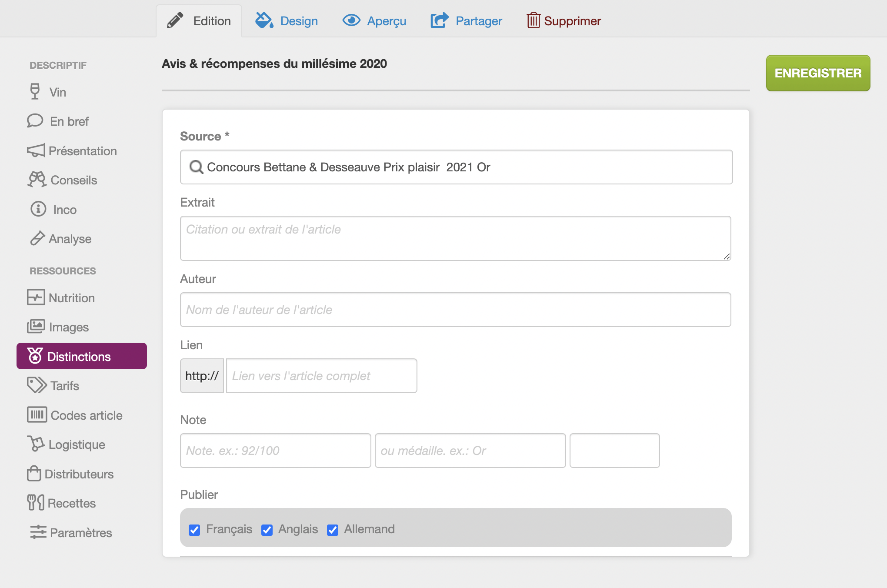Click the sliders Paramètres icon

[38, 532]
